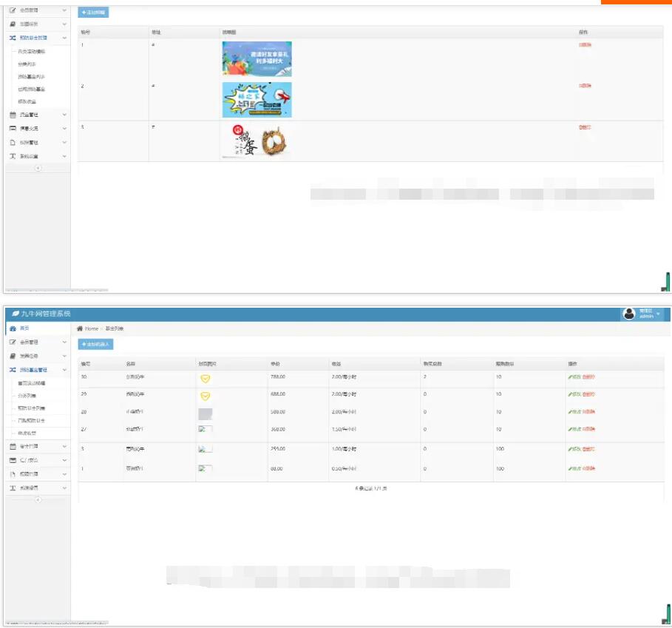Click the yellow shield image in row 30
The image size is (672, 628).
coord(206,378)
